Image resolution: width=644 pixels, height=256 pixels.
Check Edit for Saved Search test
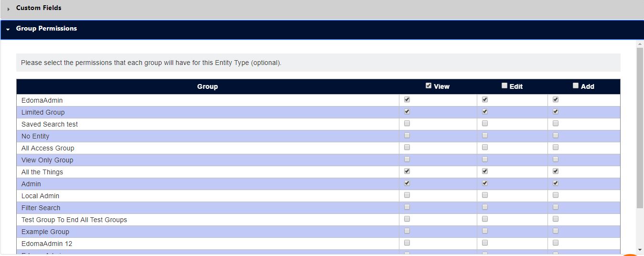(485, 124)
